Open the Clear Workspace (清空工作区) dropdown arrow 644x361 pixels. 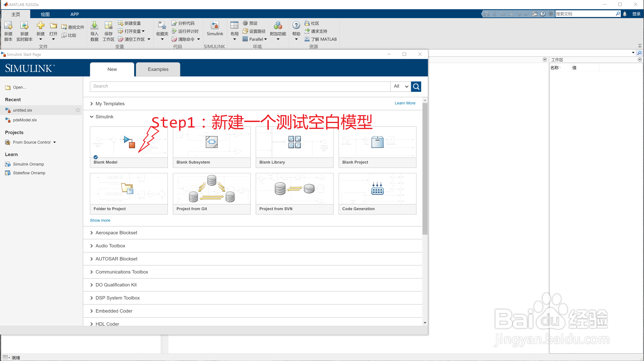[149, 39]
